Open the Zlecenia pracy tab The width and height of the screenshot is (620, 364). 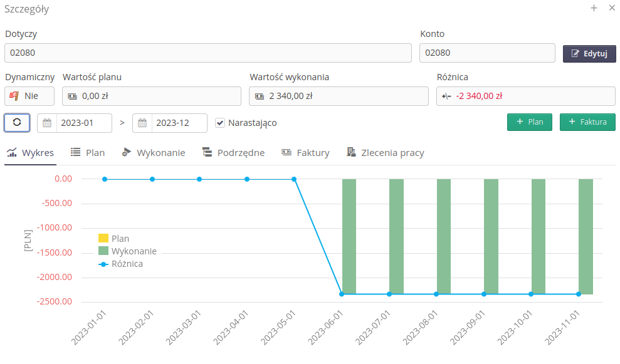(x=386, y=152)
